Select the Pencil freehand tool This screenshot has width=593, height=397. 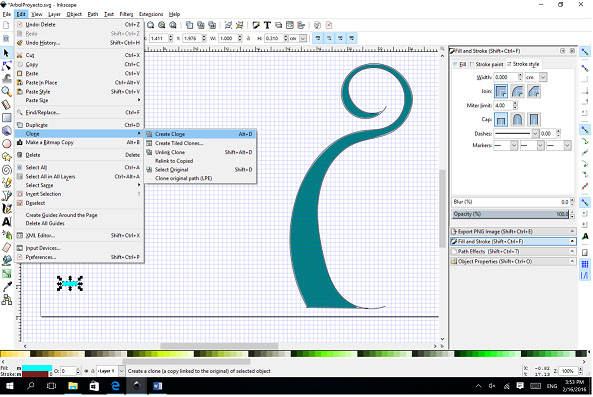(x=6, y=183)
